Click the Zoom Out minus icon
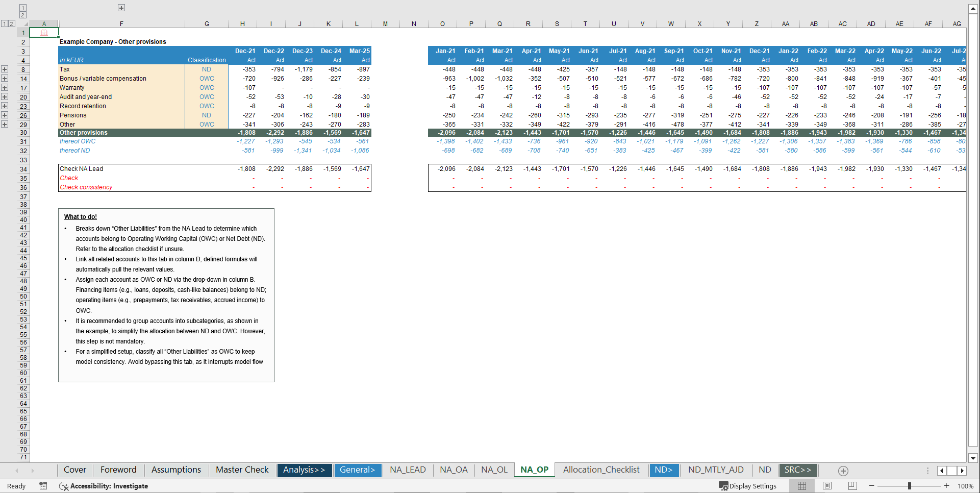The image size is (980, 493). point(872,486)
